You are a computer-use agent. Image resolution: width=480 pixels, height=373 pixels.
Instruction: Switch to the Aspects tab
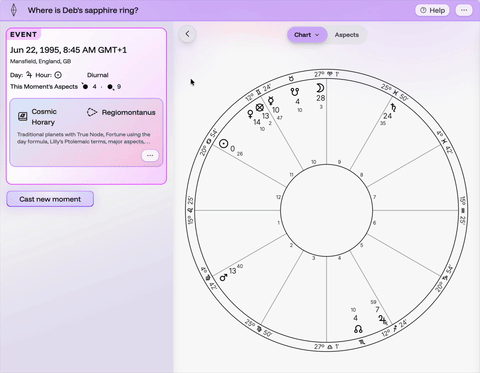[347, 35]
